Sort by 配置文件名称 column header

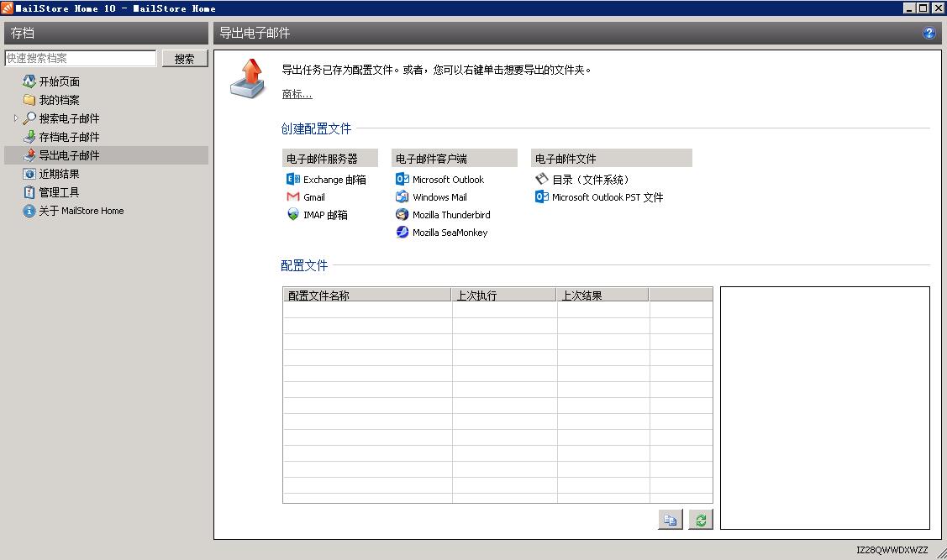point(367,295)
